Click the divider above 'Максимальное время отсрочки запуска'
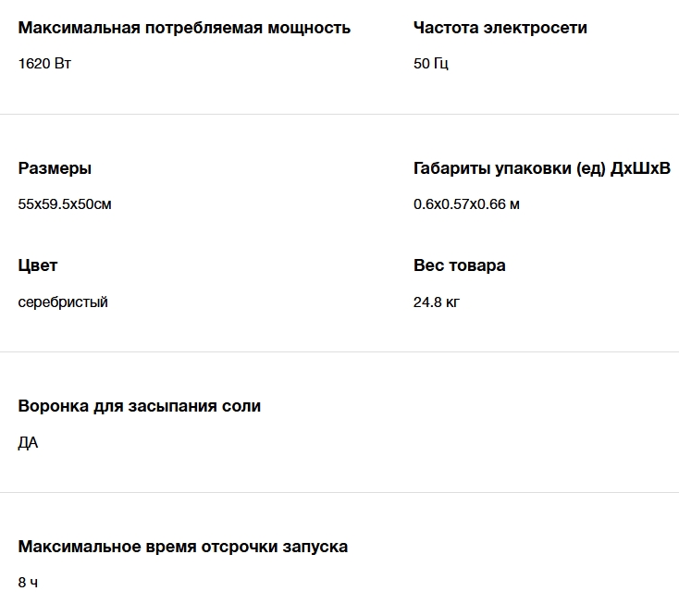 tap(339, 493)
